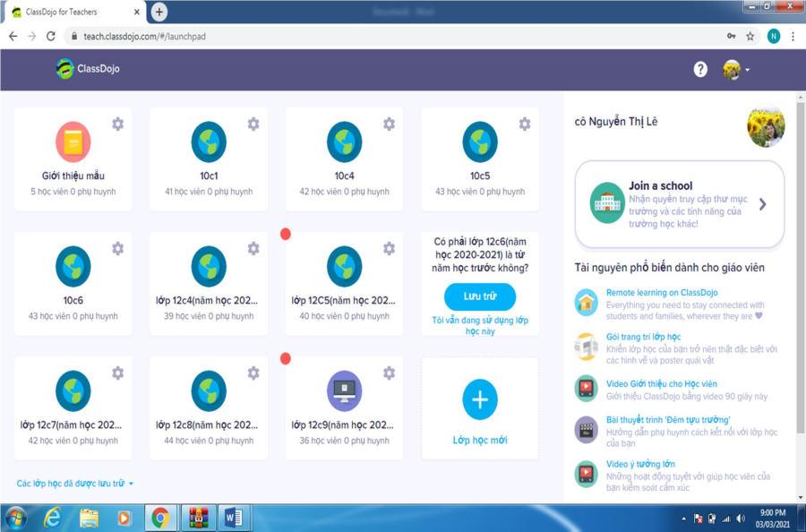Screen dimensions: 806x532
Task: Open lớp 12c4 globe icon
Action: [x=209, y=266]
